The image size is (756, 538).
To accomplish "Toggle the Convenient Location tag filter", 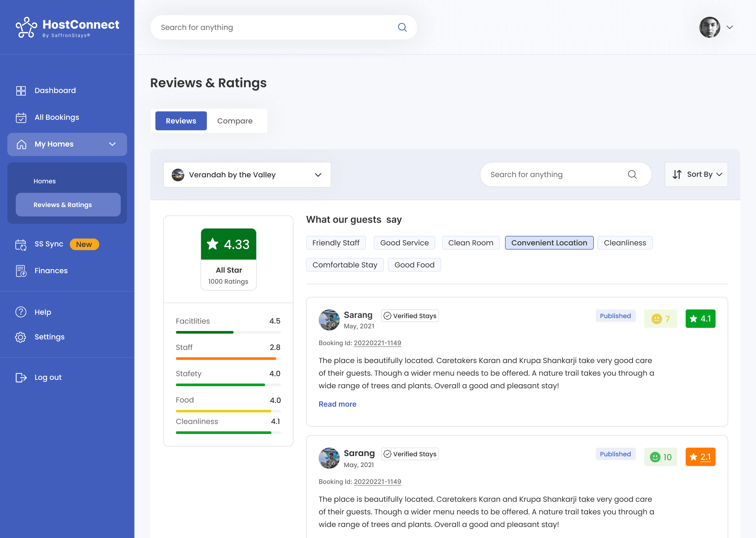I will (x=549, y=243).
